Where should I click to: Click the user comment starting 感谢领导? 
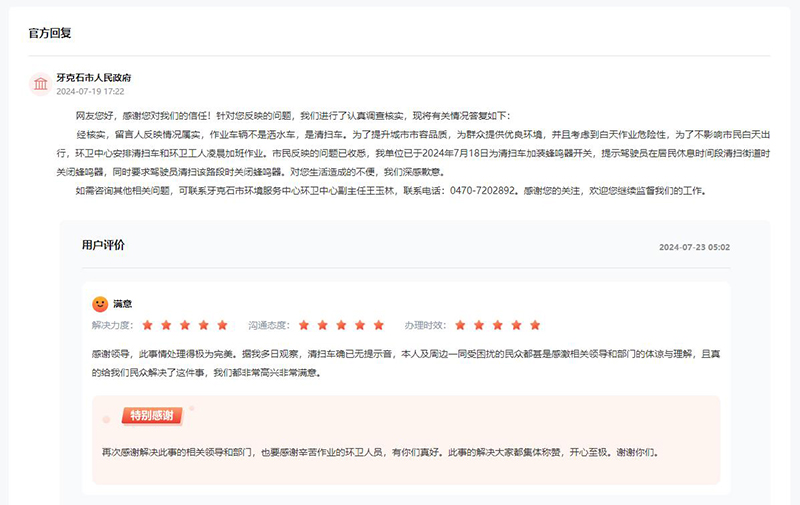pyautogui.click(x=406, y=354)
